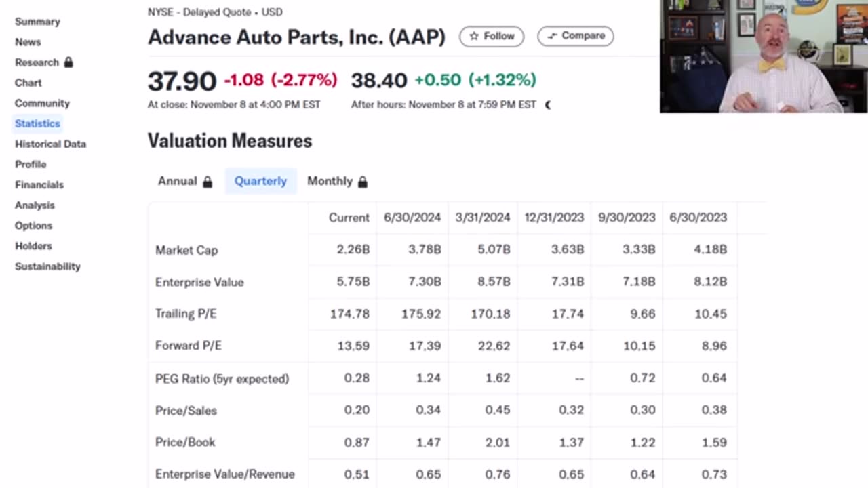This screenshot has height=488, width=868.
Task: Click the after-hours moon icon
Action: click(548, 105)
